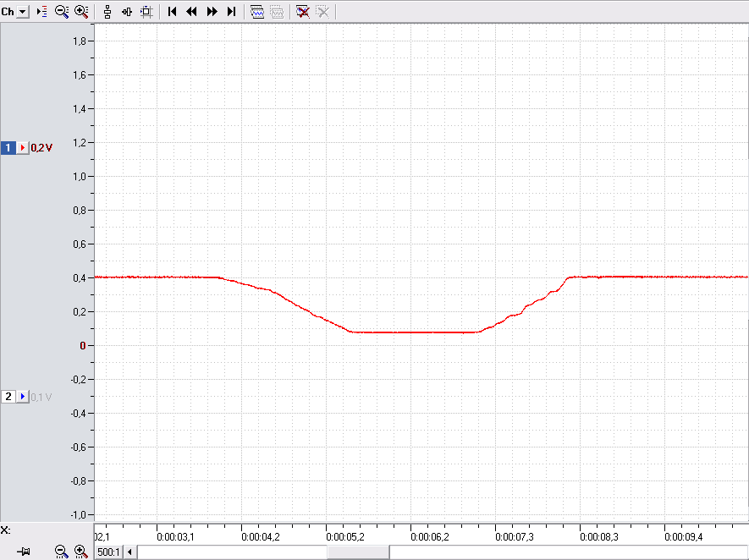Click the -1,0 voltage axis label

pos(79,515)
